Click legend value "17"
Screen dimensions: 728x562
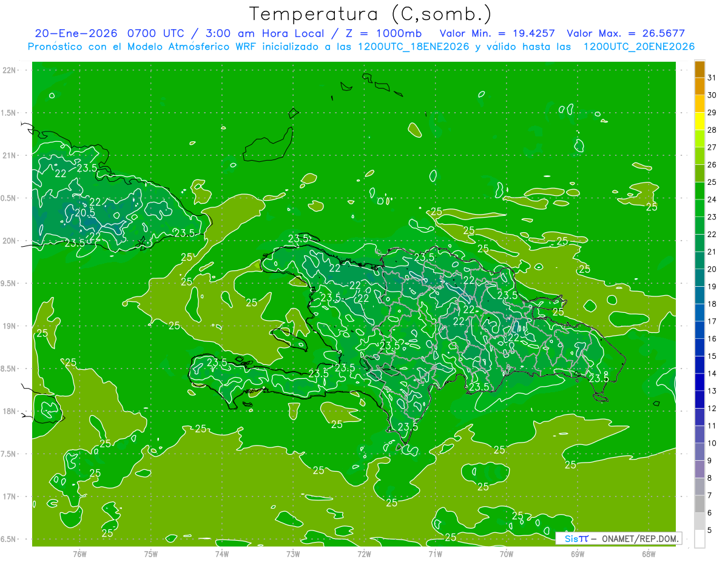[x=712, y=321]
